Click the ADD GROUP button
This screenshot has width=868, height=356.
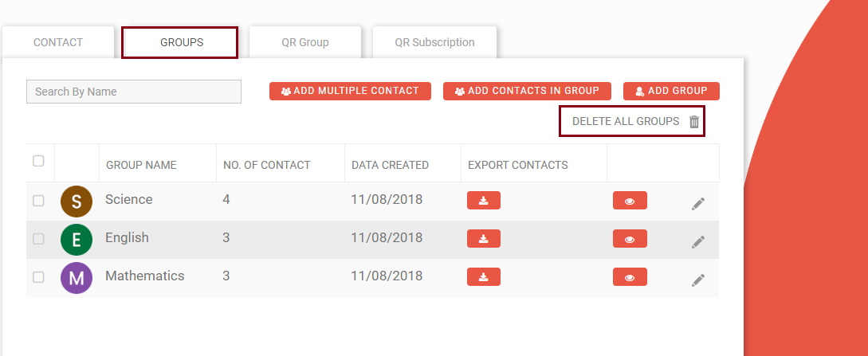tap(671, 92)
